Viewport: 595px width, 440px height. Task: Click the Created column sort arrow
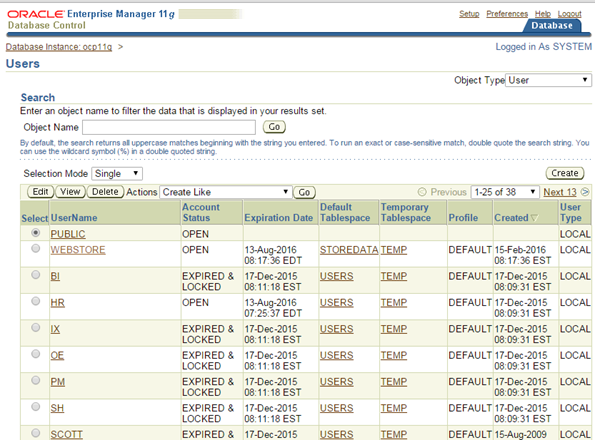tap(534, 218)
